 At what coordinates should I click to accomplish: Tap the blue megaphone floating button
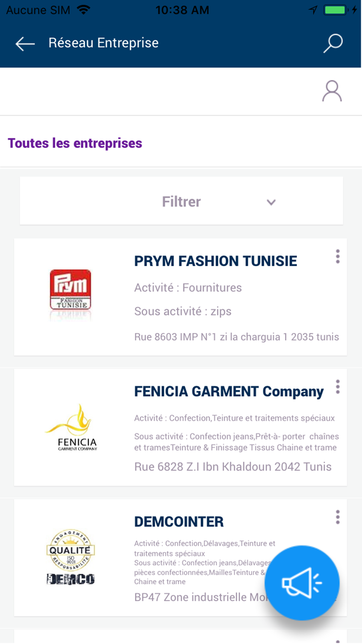pyautogui.click(x=302, y=583)
